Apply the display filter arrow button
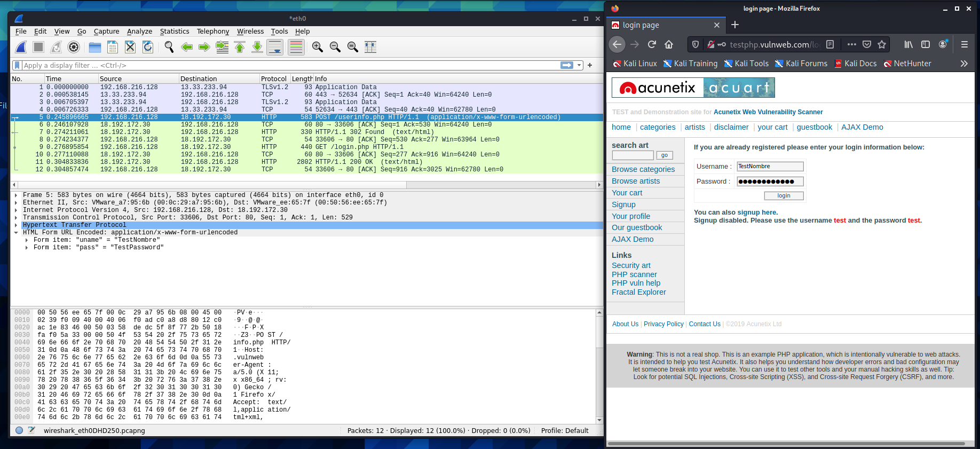This screenshot has height=449, width=980. click(567, 65)
